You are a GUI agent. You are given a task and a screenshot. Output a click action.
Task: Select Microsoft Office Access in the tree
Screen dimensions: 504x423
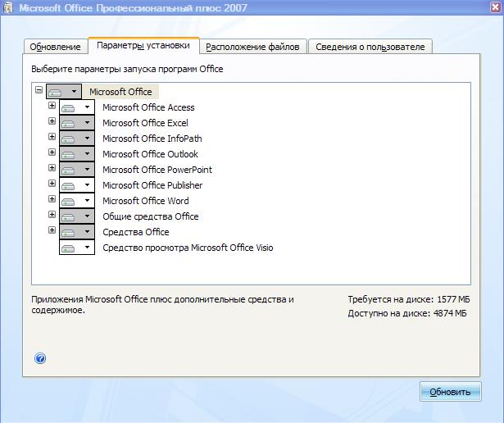pyautogui.click(x=148, y=107)
